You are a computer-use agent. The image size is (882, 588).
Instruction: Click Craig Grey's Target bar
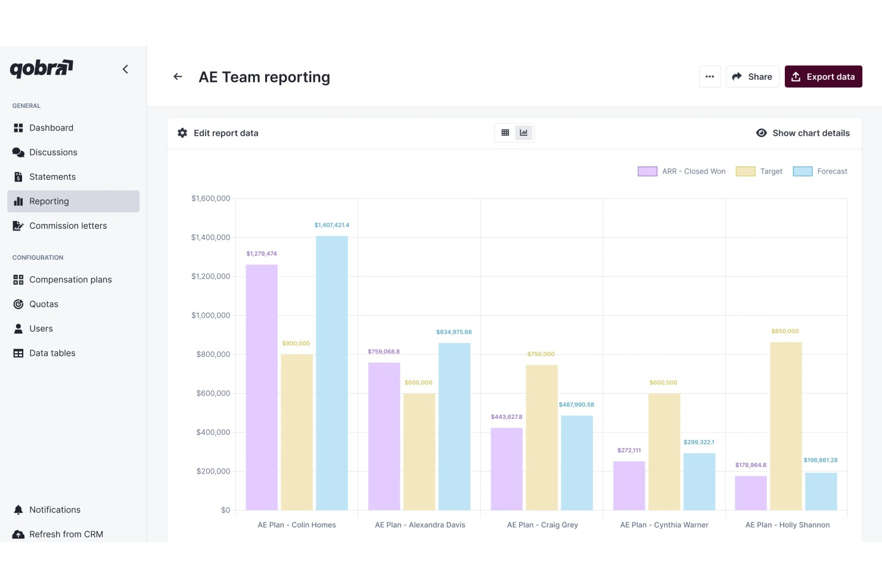542,438
